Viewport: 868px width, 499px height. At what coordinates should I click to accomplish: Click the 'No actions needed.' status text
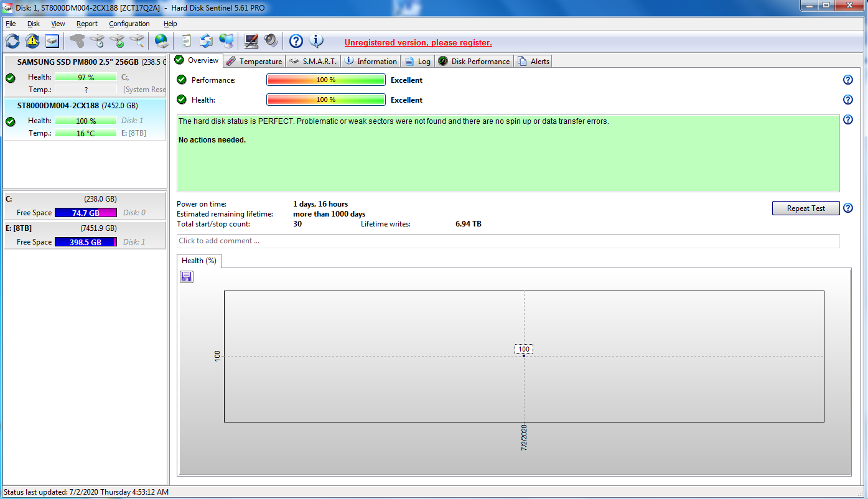[212, 140]
